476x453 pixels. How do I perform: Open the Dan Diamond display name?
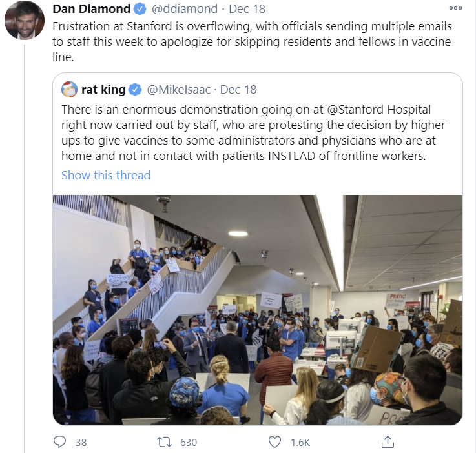click(91, 9)
